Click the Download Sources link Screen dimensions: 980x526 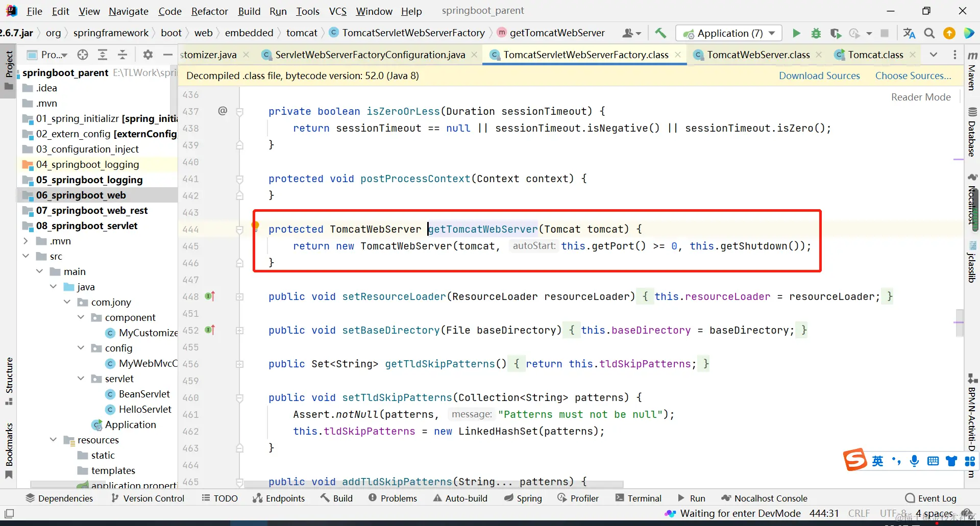[819, 76]
